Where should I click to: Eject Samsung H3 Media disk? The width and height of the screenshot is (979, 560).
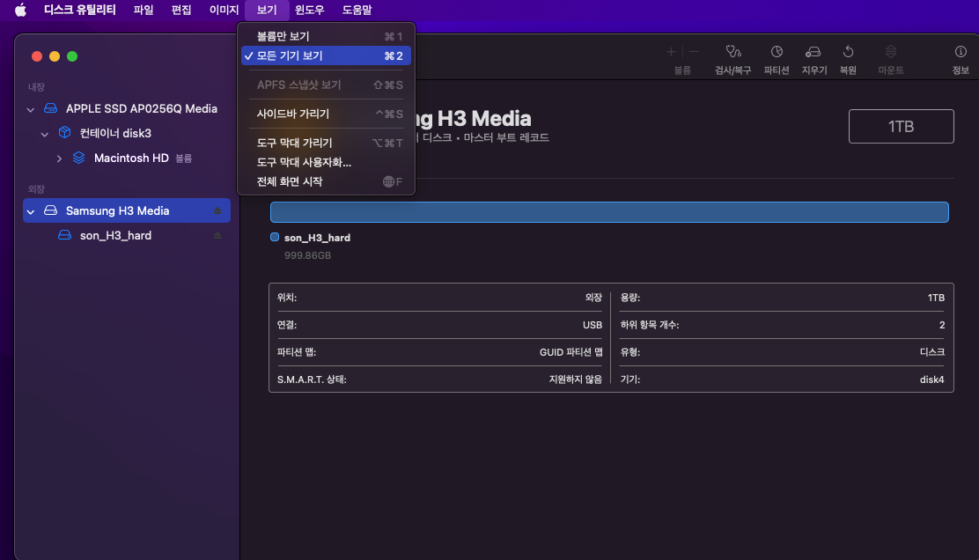click(217, 211)
